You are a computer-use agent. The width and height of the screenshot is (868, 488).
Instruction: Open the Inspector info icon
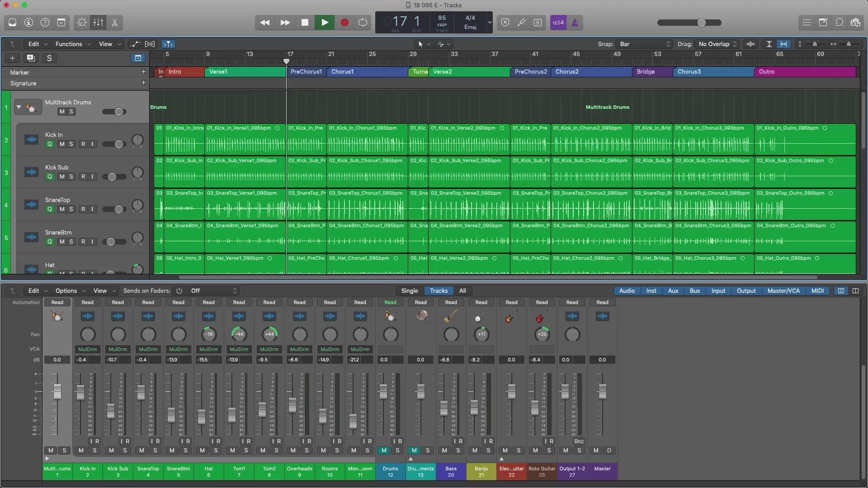tap(28, 22)
